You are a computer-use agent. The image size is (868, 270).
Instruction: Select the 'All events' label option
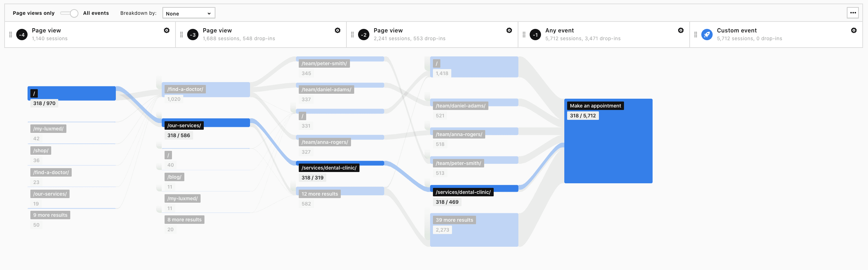[x=96, y=13]
